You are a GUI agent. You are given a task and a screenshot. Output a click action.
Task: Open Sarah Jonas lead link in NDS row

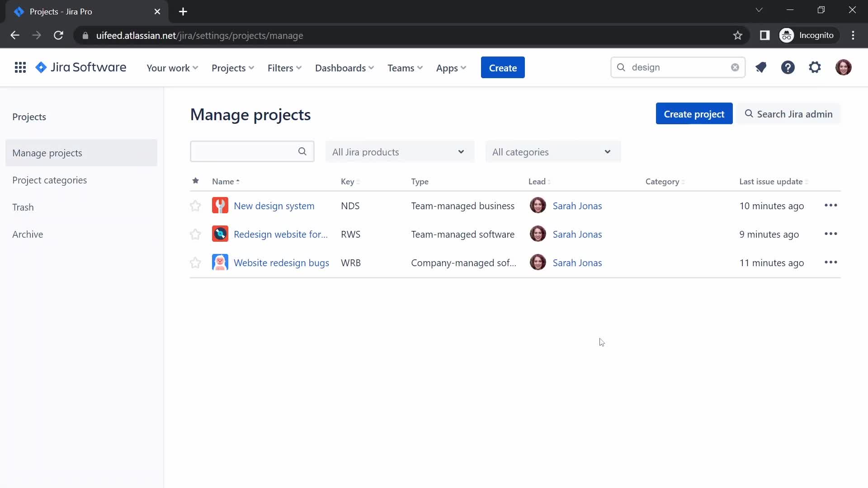[577, 206]
